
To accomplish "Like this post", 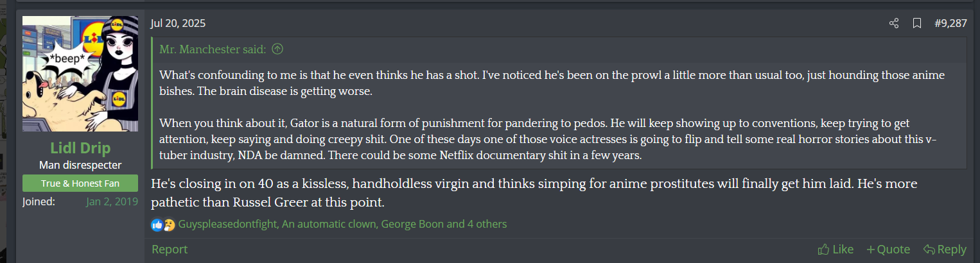I will (x=836, y=250).
